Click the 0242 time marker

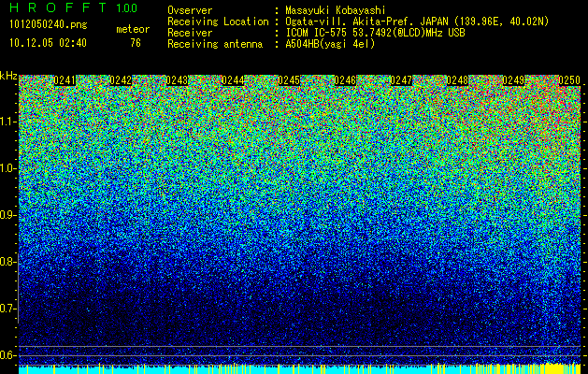[121, 80]
